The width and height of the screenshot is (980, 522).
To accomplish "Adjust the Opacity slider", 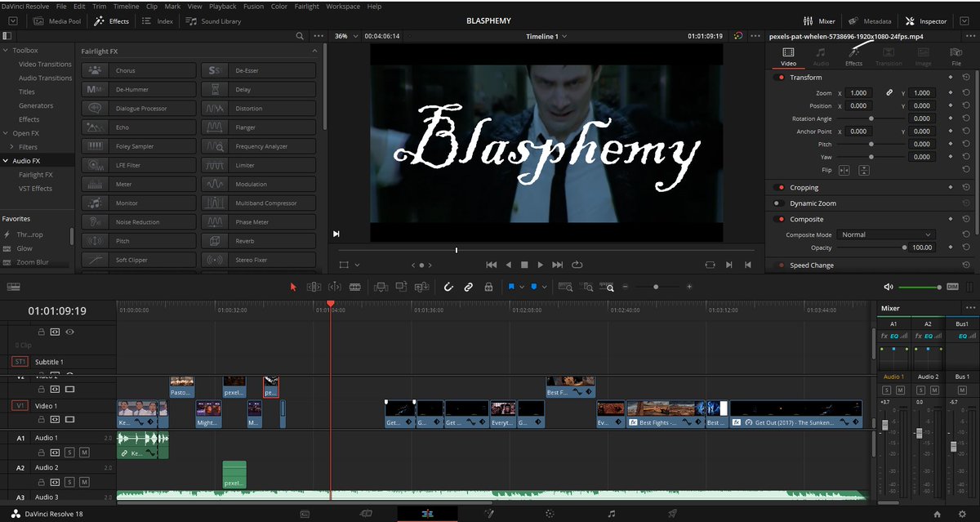I will coord(871,248).
